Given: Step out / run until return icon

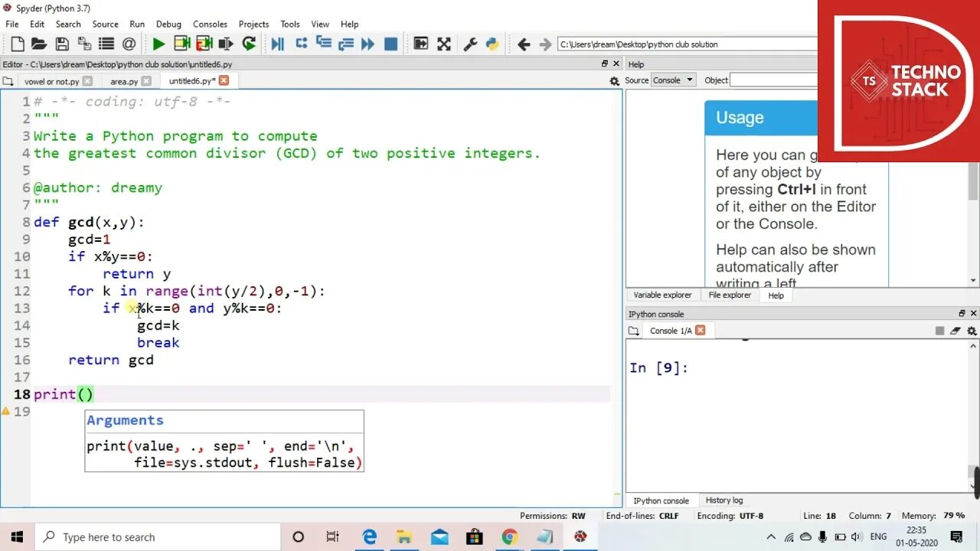Looking at the screenshot, I should coord(345,44).
